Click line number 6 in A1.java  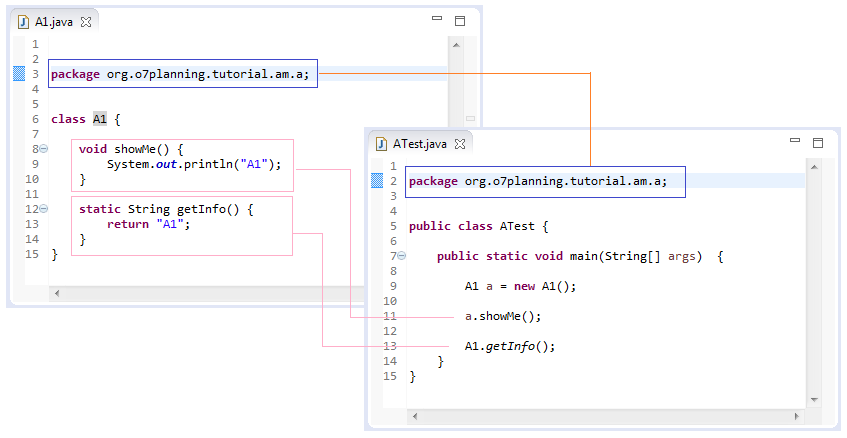tap(36, 119)
